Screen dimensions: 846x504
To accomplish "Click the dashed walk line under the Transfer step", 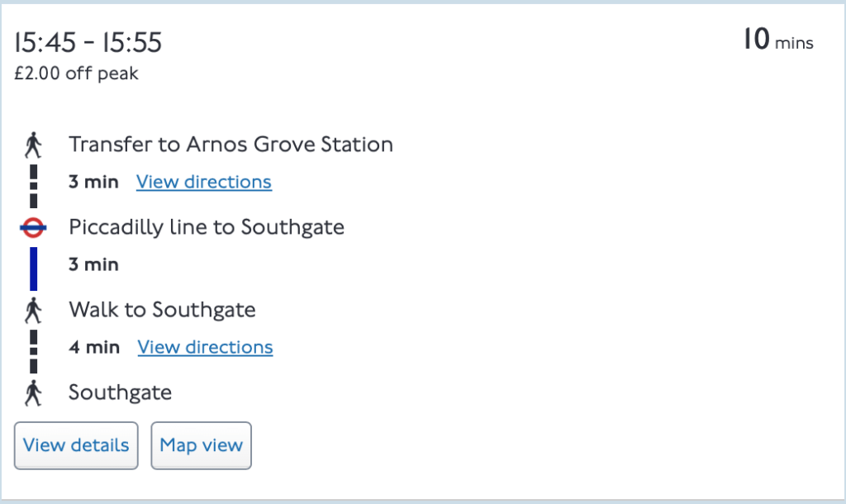I will tap(34, 186).
